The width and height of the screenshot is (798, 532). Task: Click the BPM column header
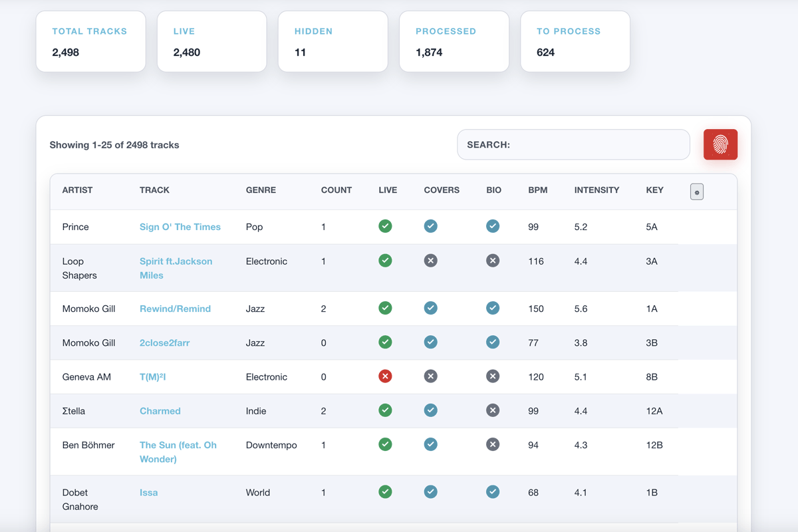click(x=538, y=190)
